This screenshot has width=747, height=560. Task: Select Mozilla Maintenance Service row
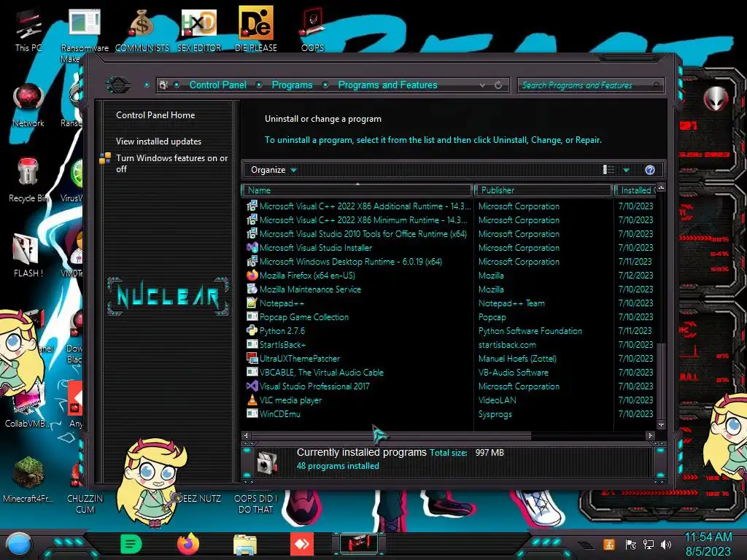point(450,289)
